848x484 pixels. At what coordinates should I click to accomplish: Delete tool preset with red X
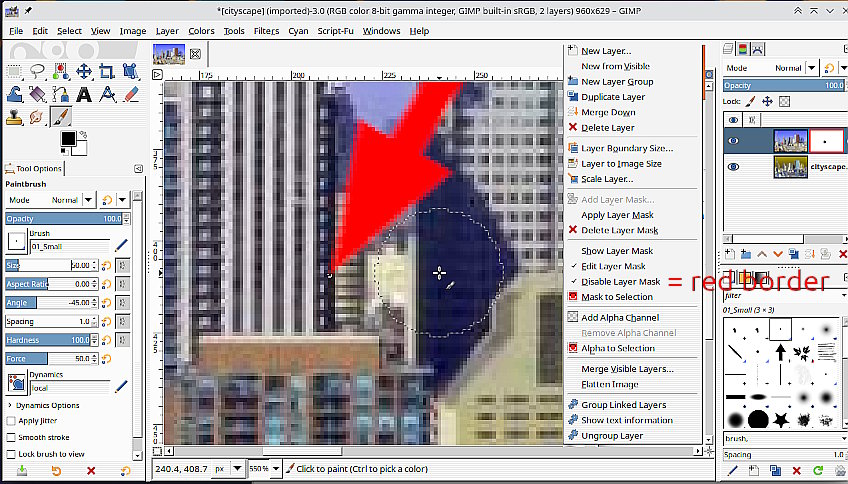[x=91, y=471]
